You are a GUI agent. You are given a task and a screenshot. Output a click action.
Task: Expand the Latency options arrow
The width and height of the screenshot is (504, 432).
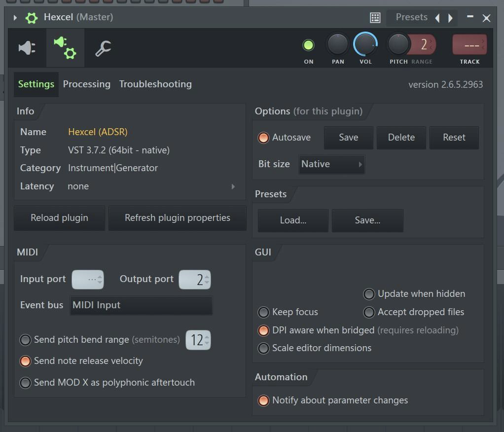click(x=233, y=186)
